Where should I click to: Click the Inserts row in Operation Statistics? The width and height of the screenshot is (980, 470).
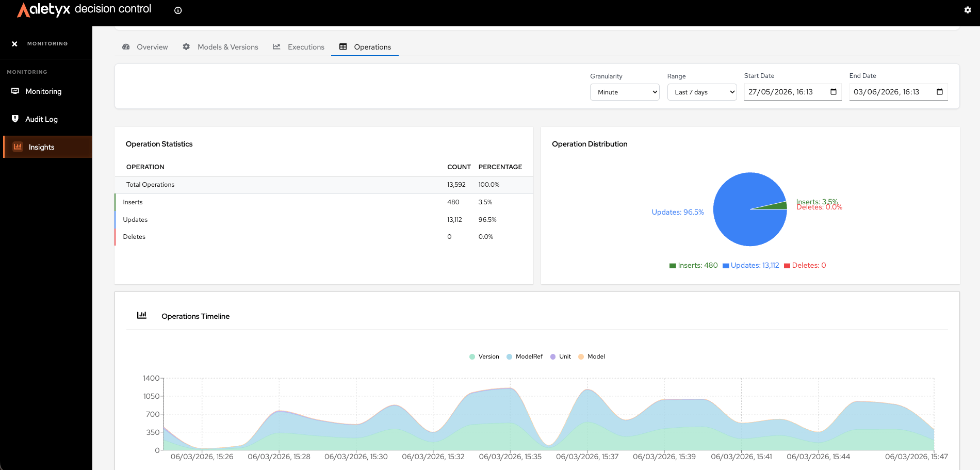[324, 202]
